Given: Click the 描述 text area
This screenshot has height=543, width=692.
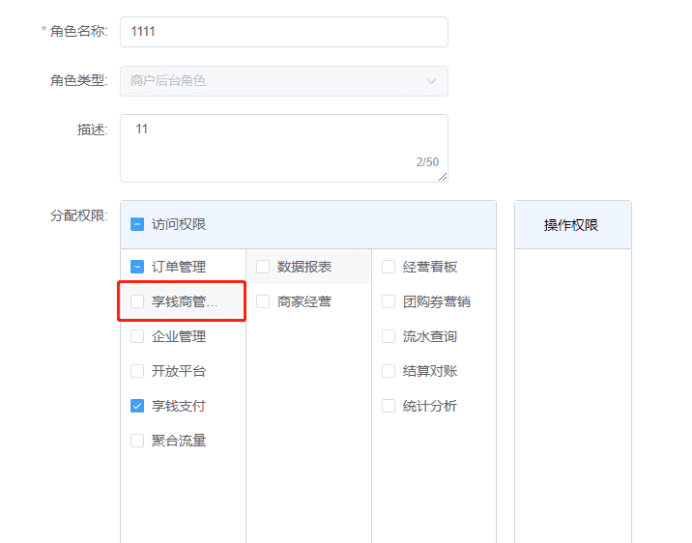Looking at the screenshot, I should 284,148.
